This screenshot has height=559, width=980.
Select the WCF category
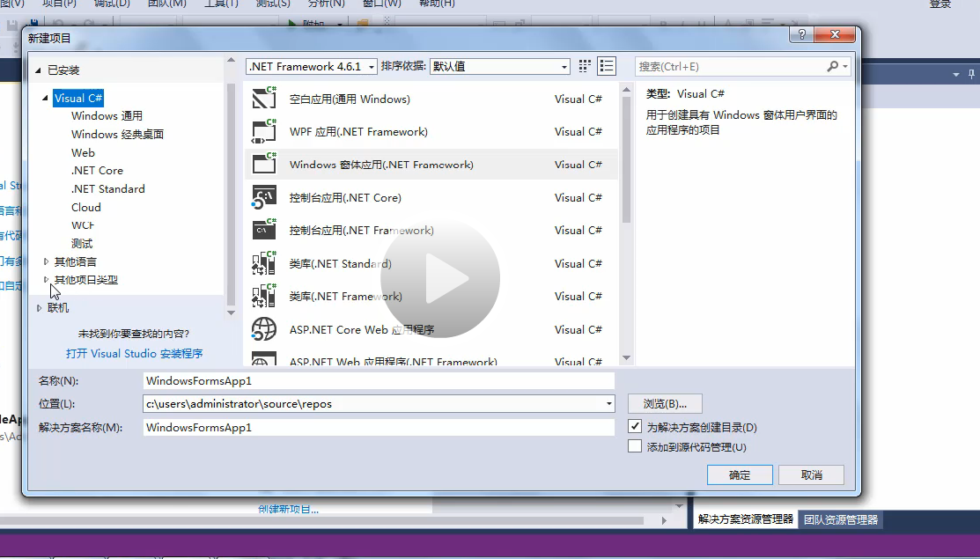coord(83,225)
